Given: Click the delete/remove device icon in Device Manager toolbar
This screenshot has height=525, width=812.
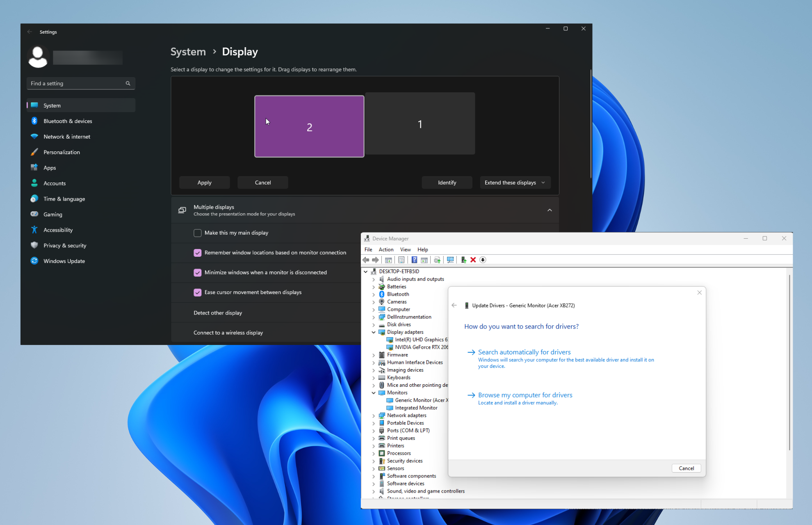Looking at the screenshot, I should click(474, 260).
